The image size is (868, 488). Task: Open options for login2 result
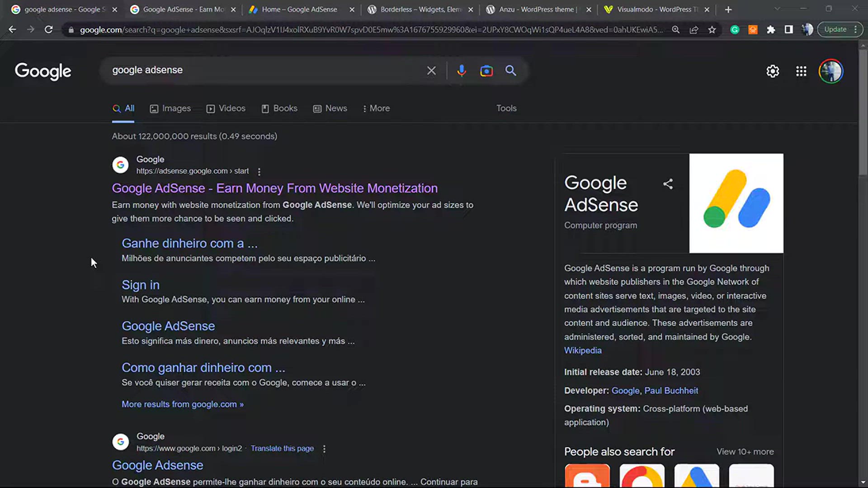[324, 449]
